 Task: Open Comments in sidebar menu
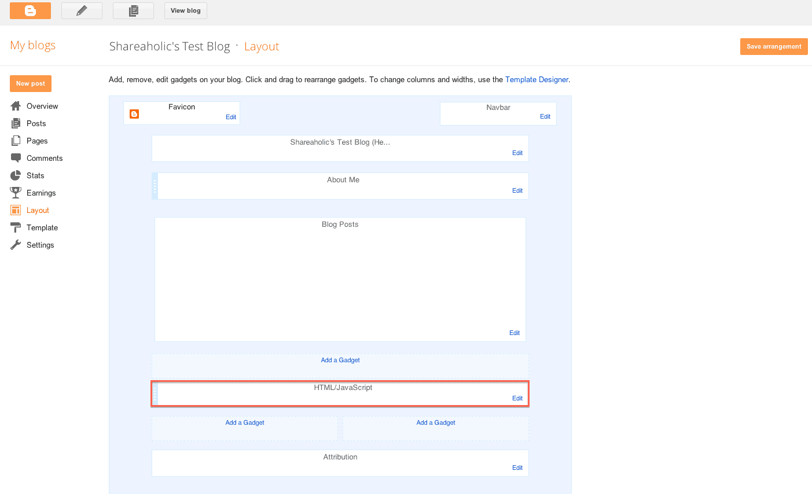click(x=45, y=158)
